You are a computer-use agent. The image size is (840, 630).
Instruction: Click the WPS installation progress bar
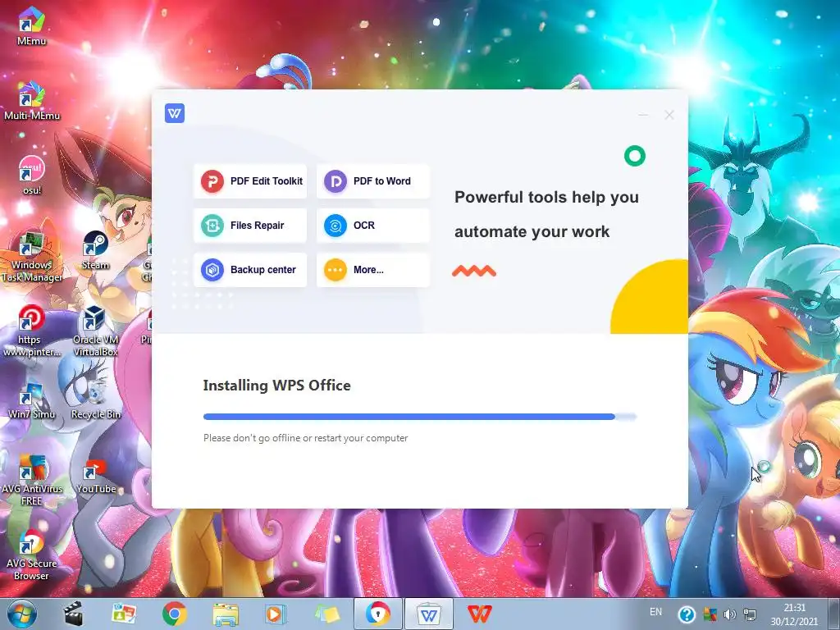[x=419, y=416]
